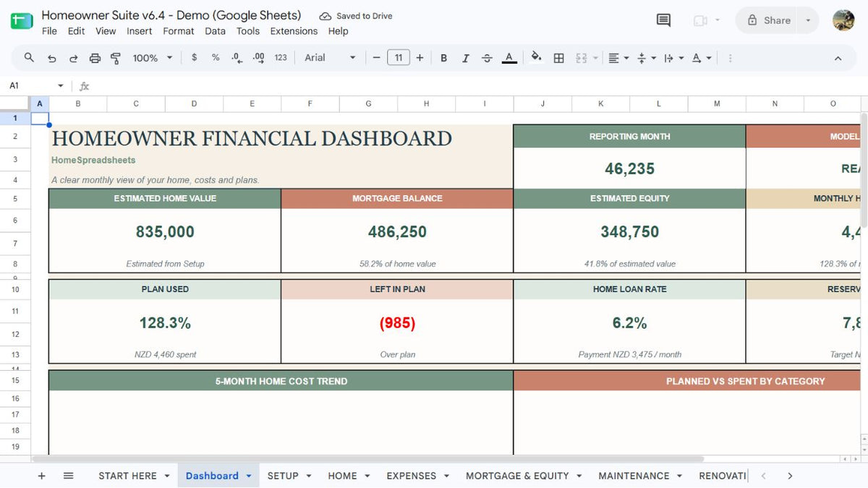The width and height of the screenshot is (868, 488).
Task: Open the Format menu
Action: [179, 31]
